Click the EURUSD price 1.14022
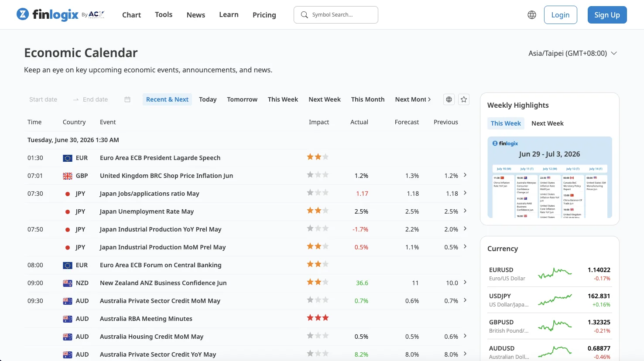Screen dimensions: 644x361 (599, 270)
